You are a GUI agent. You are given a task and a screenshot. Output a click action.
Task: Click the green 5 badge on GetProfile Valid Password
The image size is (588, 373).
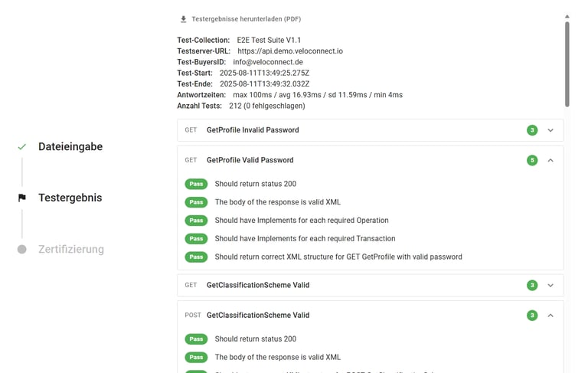pos(532,160)
